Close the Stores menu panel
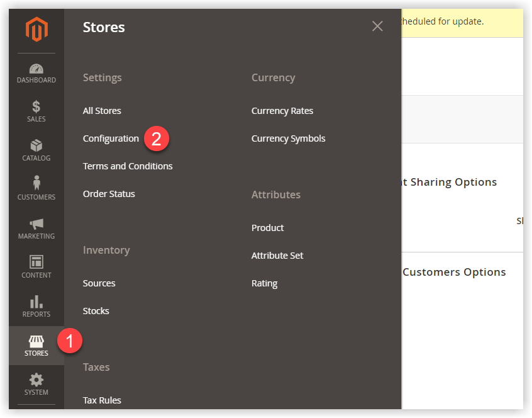The height and width of the screenshot is (418, 532). [377, 26]
